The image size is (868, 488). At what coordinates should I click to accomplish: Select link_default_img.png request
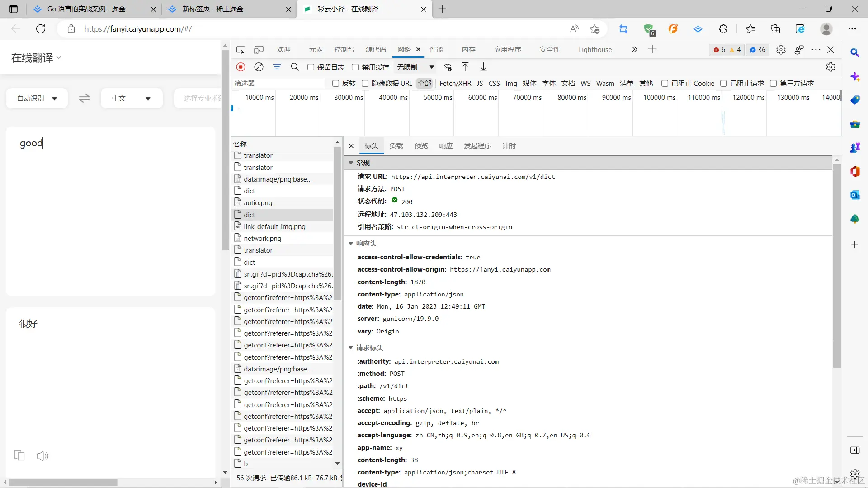283,227
